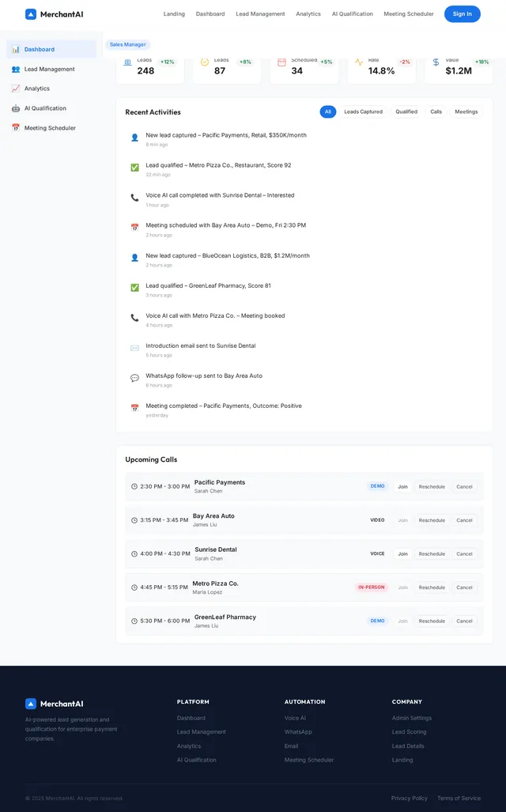506x812 pixels.
Task: Open Terms of Service link
Action: (x=459, y=799)
